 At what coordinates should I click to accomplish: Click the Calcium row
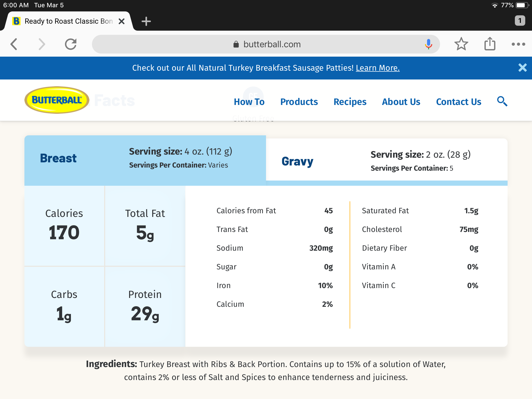pyautogui.click(x=275, y=304)
